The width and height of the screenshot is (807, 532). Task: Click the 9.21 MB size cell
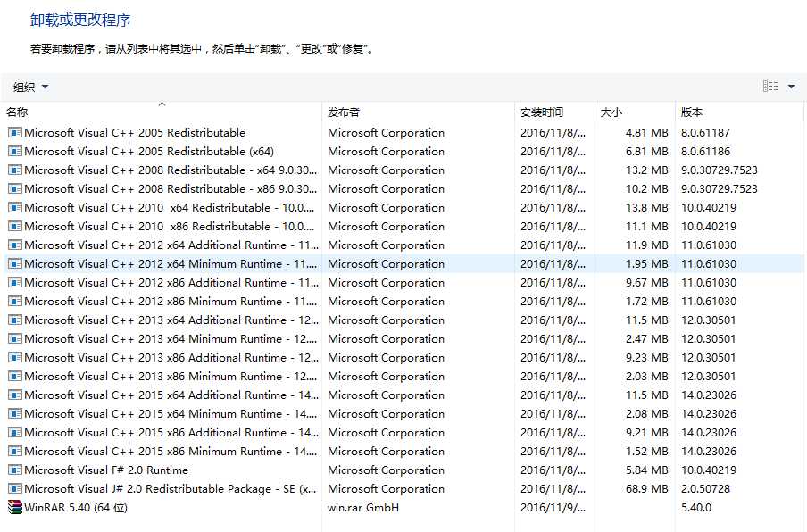(646, 433)
